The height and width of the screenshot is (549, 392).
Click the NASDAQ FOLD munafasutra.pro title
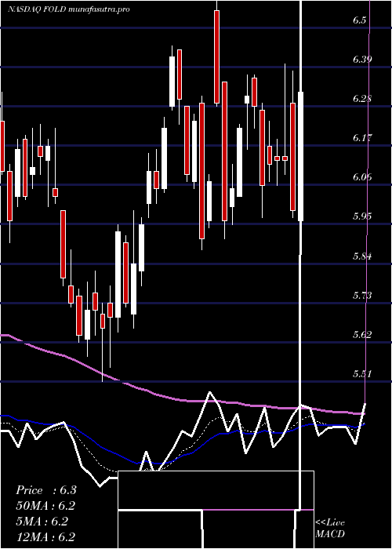click(x=69, y=9)
